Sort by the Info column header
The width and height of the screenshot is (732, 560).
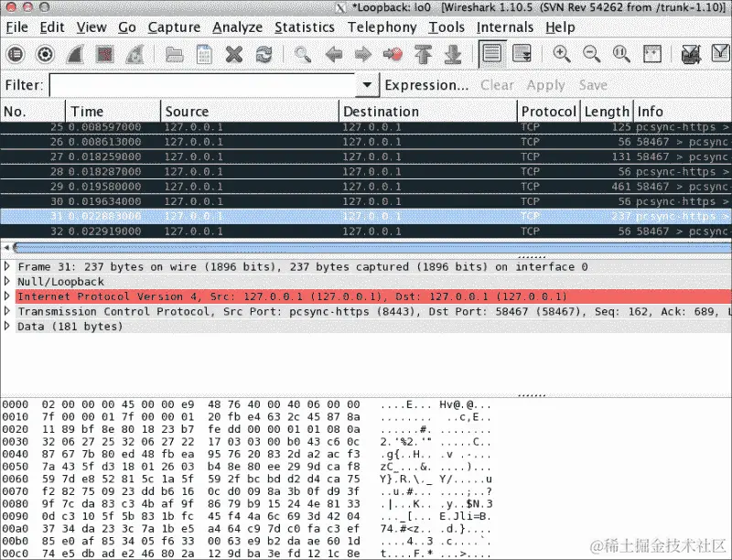[x=683, y=112]
